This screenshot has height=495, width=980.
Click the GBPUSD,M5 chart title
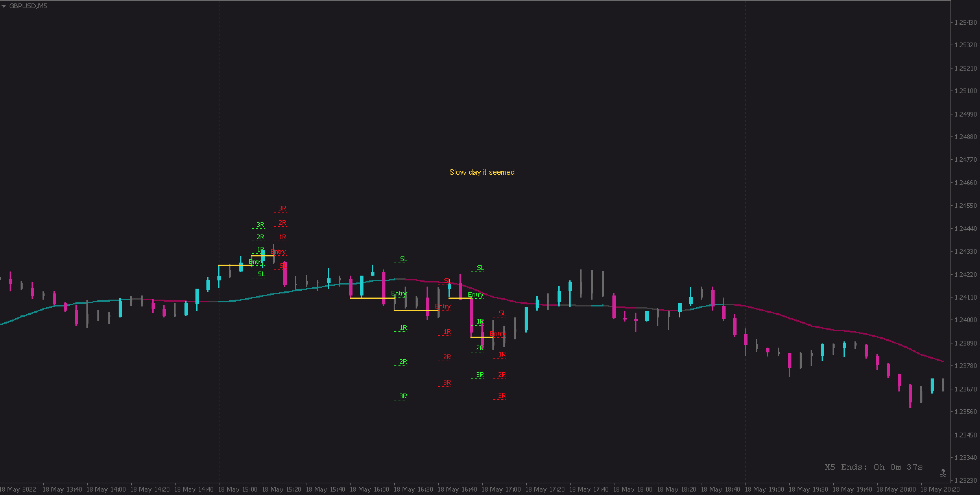point(28,6)
